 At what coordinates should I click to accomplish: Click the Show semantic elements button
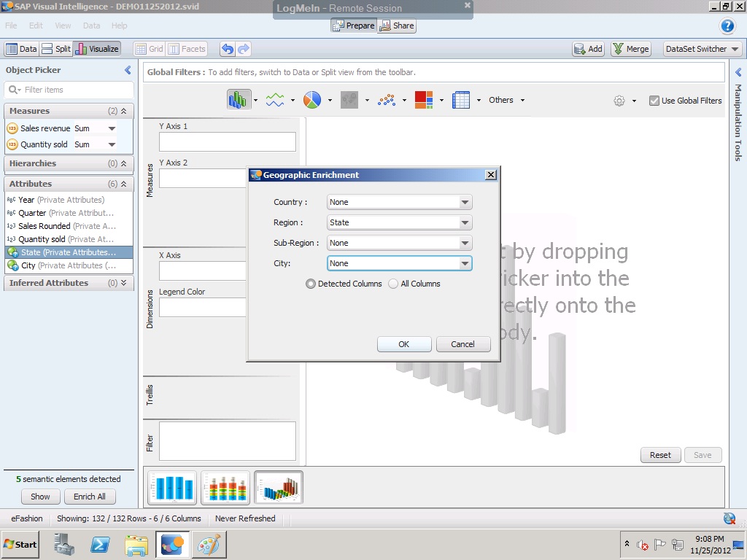tap(41, 497)
